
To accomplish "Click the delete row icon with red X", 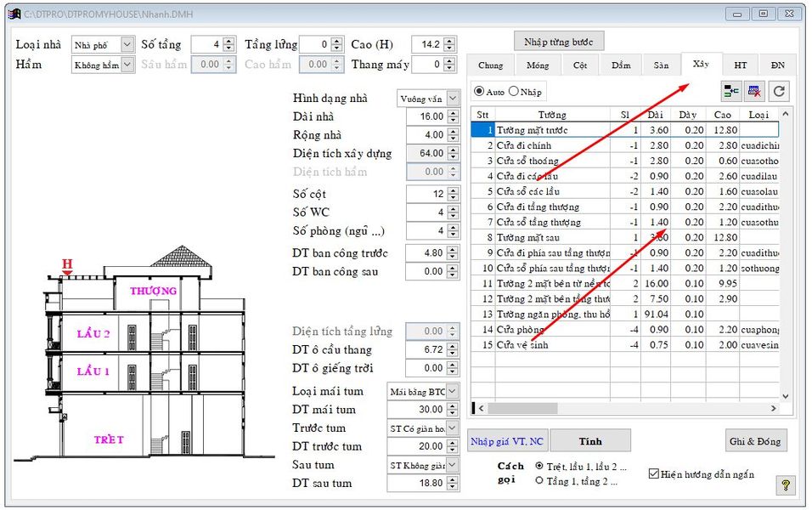I will pos(754,91).
